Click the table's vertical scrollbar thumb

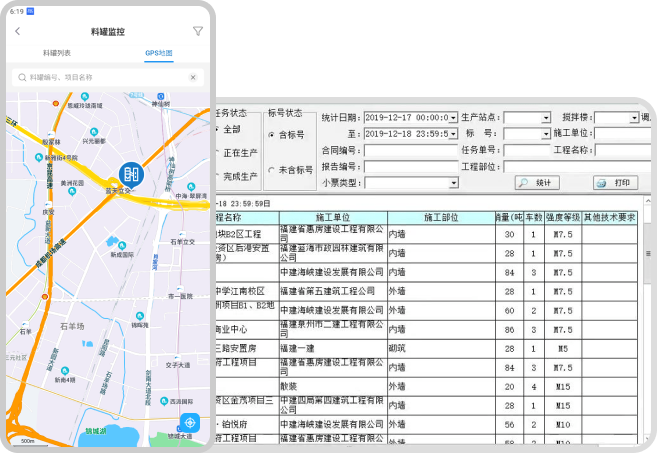pos(648,253)
